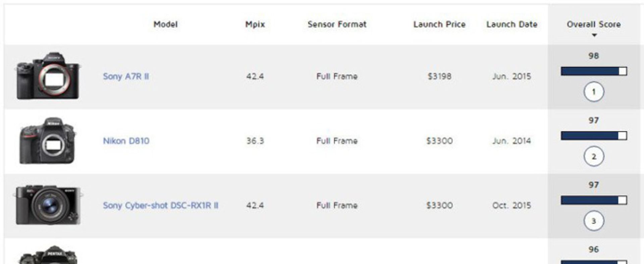Image resolution: width=644 pixels, height=264 pixels.
Task: Click sort arrow under Overall Score
Action: click(594, 35)
